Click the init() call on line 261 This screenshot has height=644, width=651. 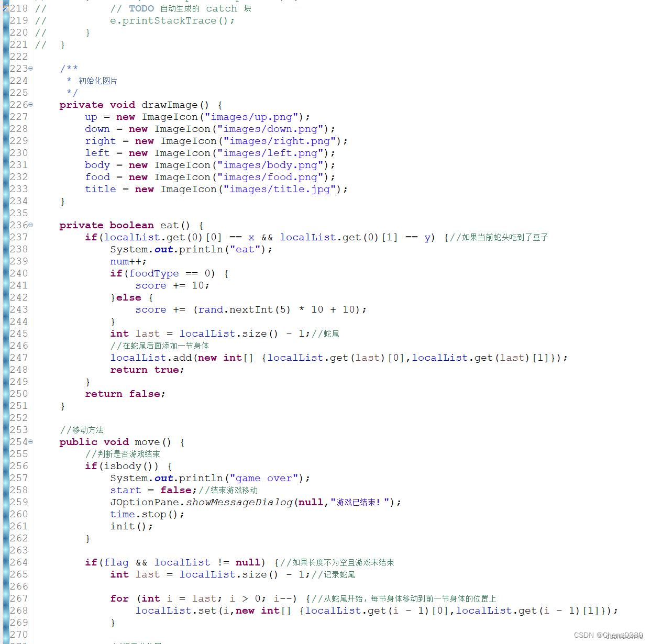131,526
